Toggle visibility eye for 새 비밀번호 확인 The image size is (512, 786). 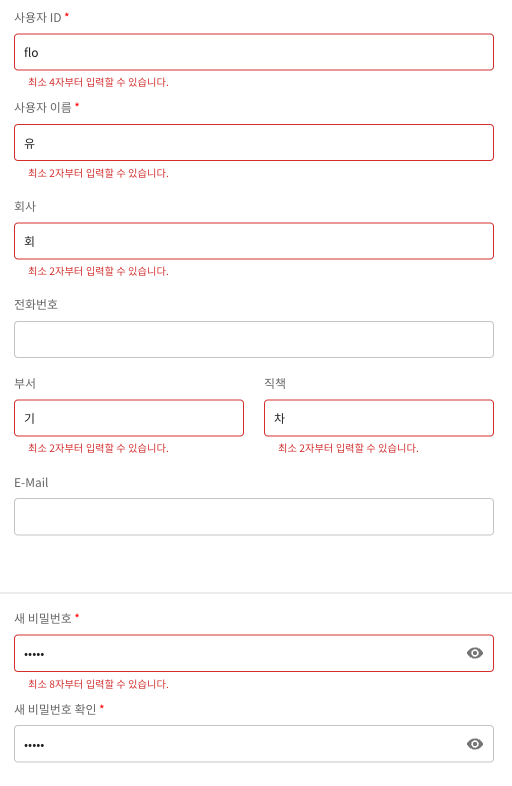474,744
